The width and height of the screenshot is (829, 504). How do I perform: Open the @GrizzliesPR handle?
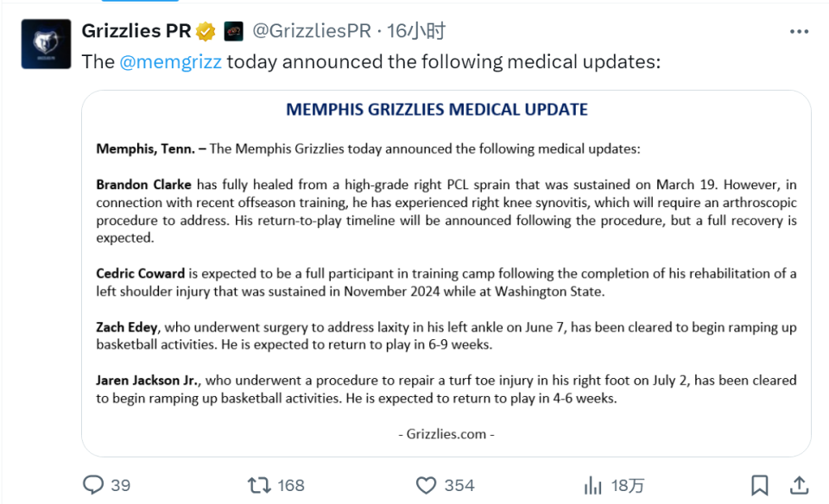coord(312,31)
